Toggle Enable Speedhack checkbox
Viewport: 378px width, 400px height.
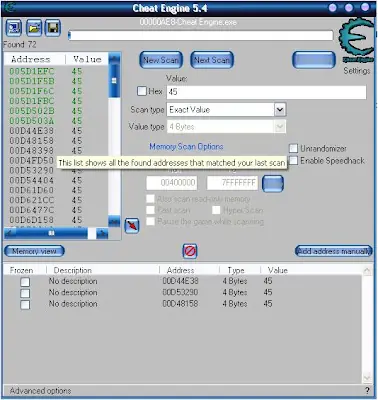click(x=293, y=161)
